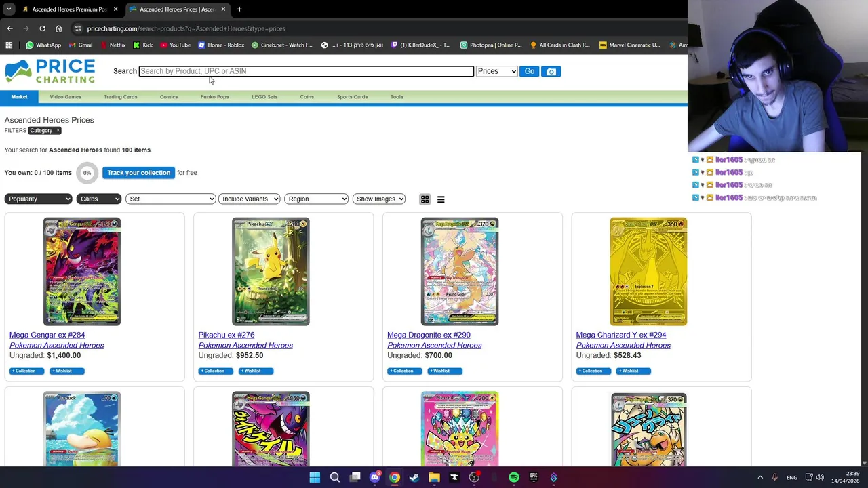Open the Tools menu
Screen dimensions: 868x488
pos(397,97)
